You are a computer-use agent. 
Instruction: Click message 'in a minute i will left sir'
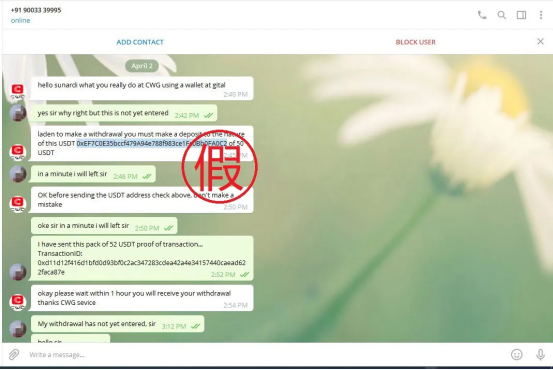93,174
